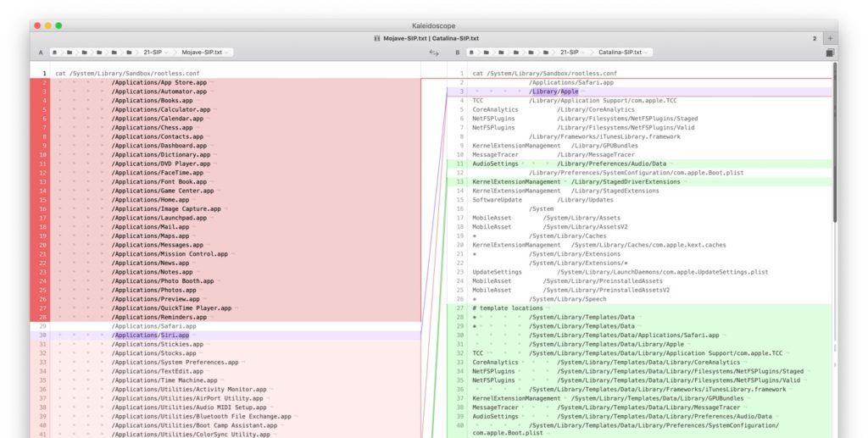868x438 pixels.
Task: Expand the 21-SIP folder in right path bar
Action: coord(573,53)
